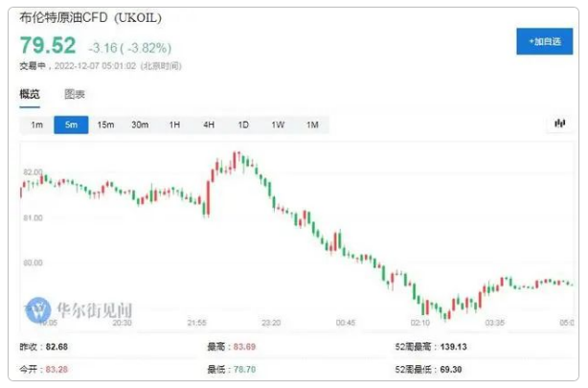588x388 pixels.
Task: Click the 52周最高 value 139.13
Action: [453, 347]
